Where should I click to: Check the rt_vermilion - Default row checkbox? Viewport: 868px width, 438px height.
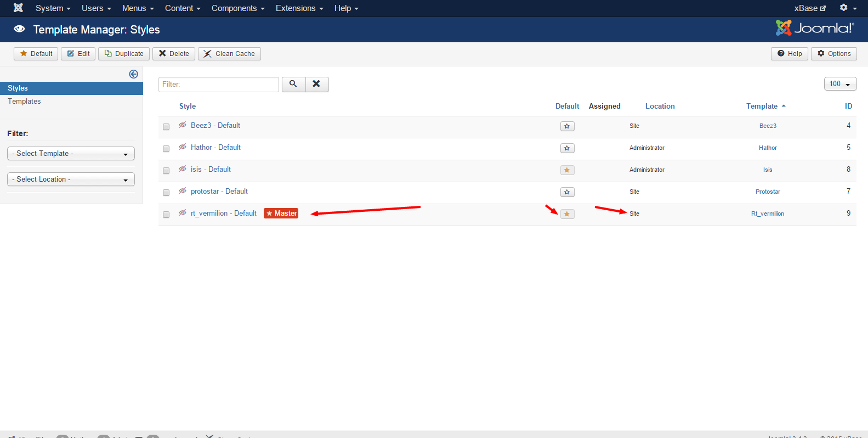click(x=166, y=215)
